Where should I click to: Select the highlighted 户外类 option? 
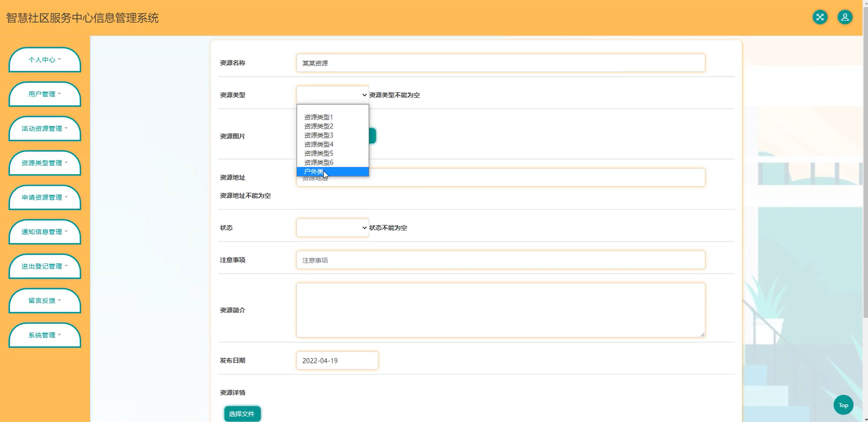pos(333,172)
